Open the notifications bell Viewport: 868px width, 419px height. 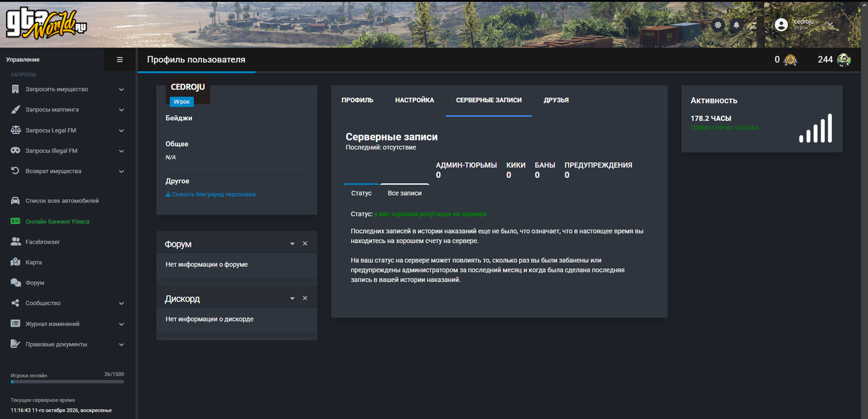coord(736,24)
